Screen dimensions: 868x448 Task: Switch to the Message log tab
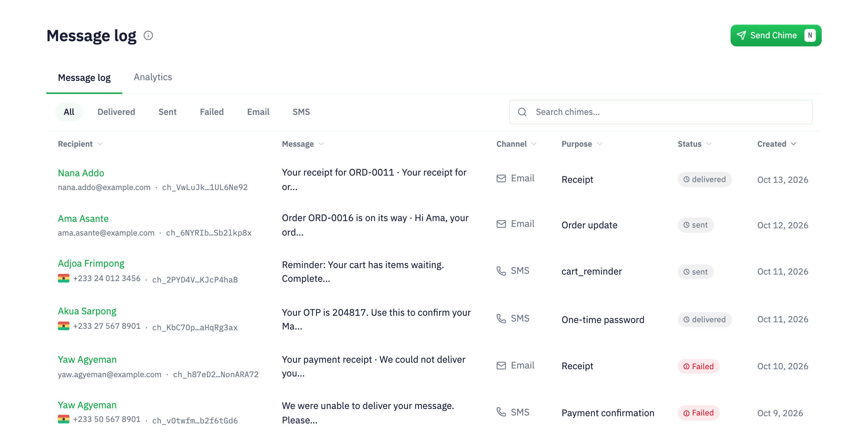tap(84, 78)
